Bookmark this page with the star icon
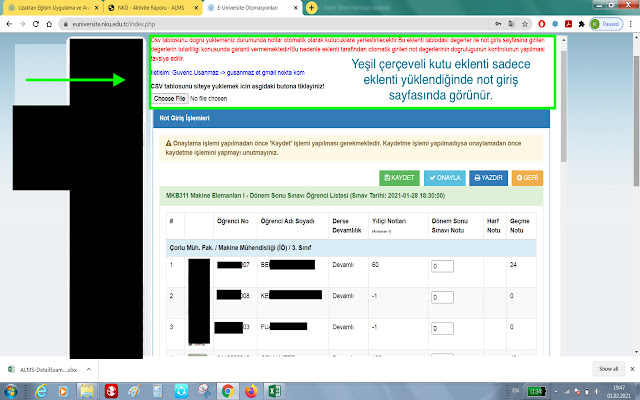640x400 pixels. [x=525, y=24]
